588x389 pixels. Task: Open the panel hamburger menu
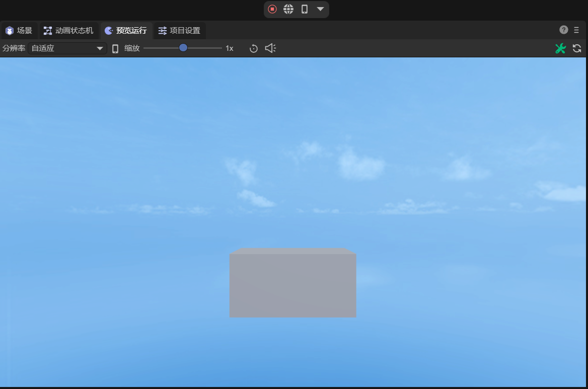pos(576,30)
